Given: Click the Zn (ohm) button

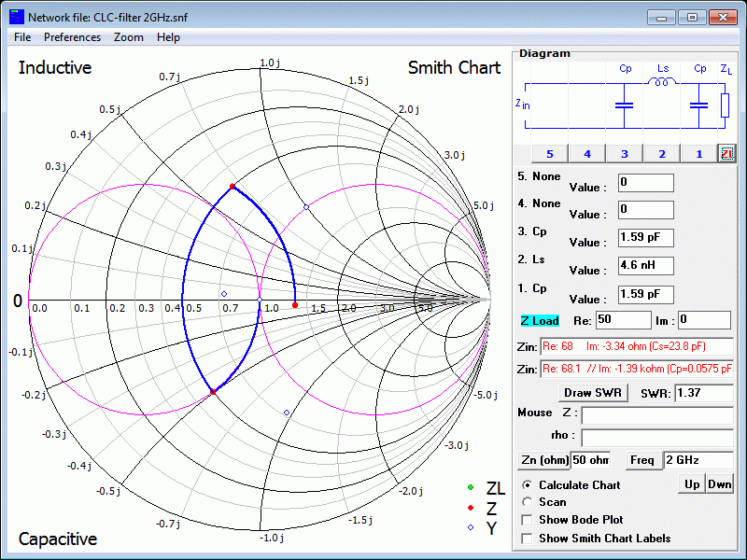Looking at the screenshot, I should tap(544, 460).
